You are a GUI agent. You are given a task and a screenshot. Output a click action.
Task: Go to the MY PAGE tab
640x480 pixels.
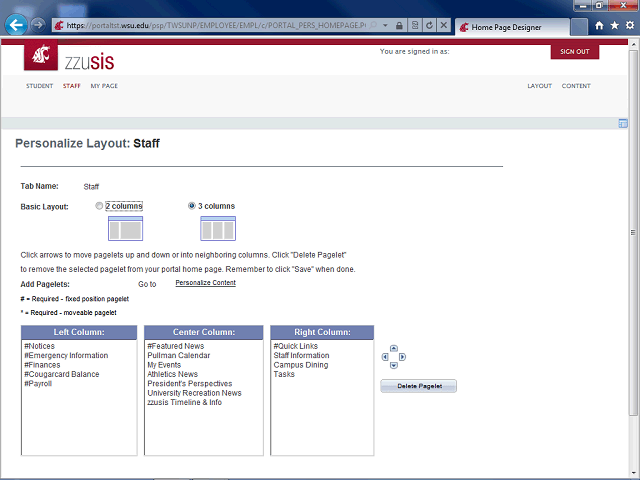[x=104, y=86]
